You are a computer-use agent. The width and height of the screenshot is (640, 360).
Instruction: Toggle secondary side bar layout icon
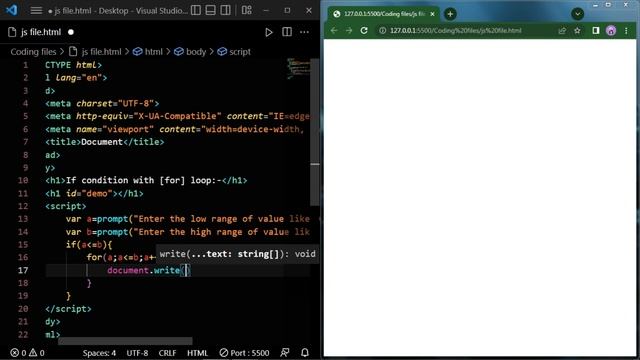(225, 10)
